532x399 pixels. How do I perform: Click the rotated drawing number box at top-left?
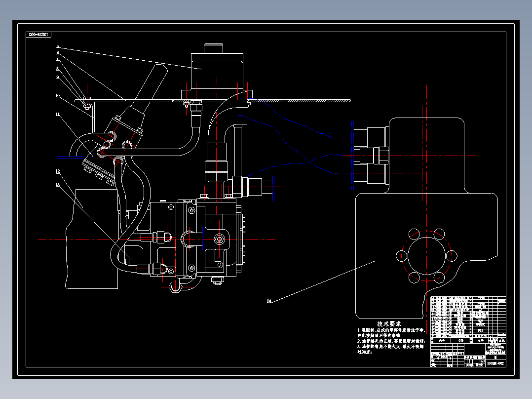38,35
